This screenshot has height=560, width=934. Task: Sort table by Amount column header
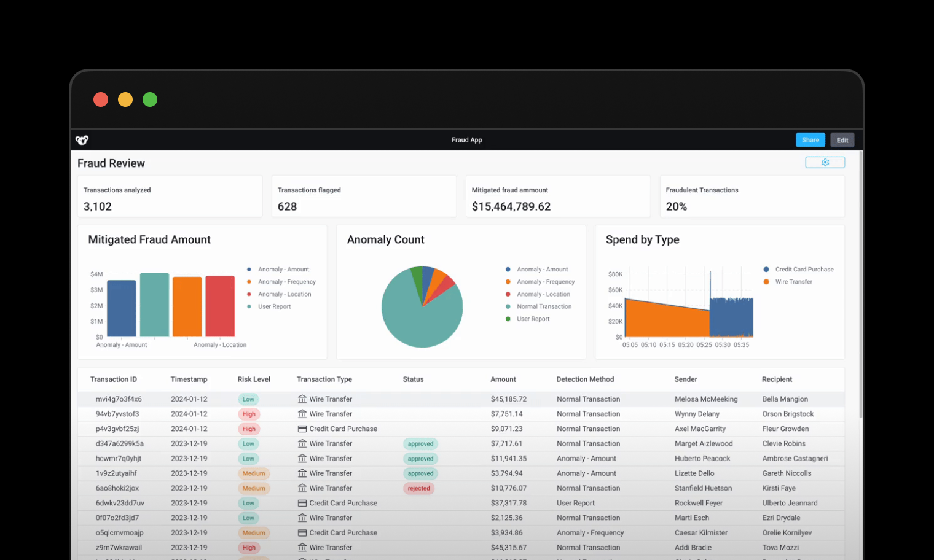pos(503,379)
